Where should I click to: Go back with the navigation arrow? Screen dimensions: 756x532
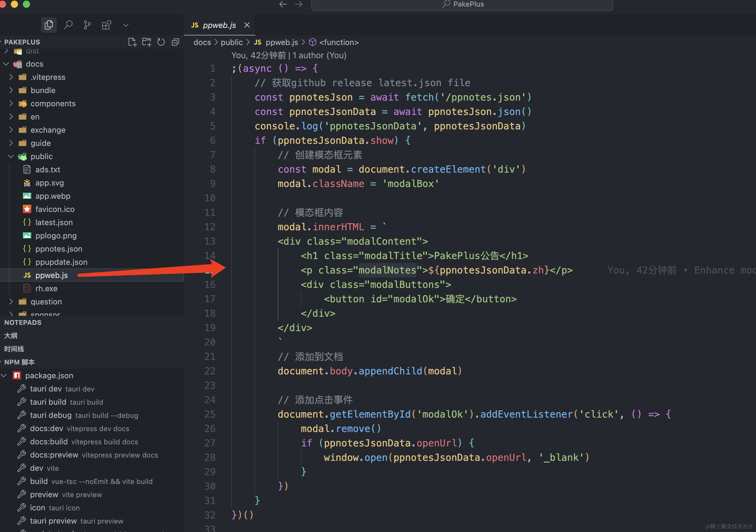click(x=283, y=4)
